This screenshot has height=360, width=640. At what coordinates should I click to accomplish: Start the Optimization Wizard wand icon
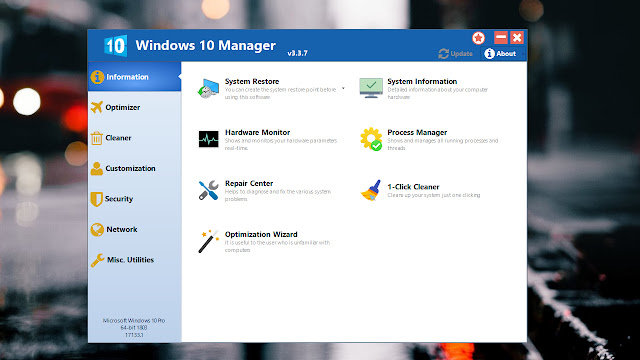(x=208, y=241)
